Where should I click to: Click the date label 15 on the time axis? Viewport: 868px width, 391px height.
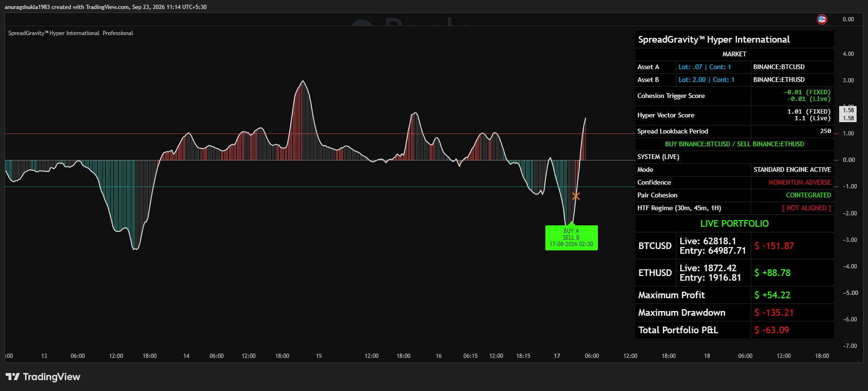(319, 356)
